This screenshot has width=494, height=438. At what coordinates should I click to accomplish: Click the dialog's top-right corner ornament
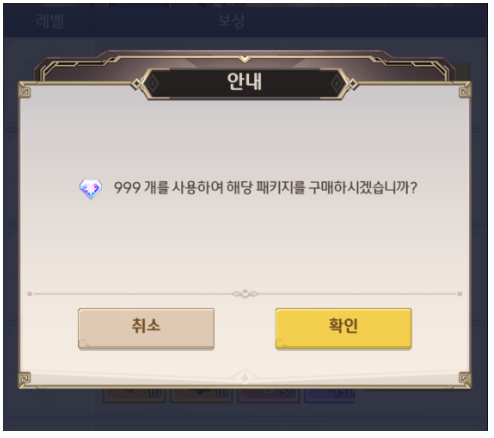pos(465,91)
